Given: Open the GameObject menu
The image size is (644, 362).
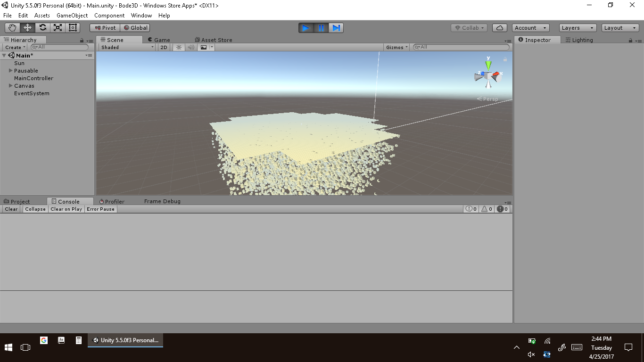Looking at the screenshot, I should pos(72,16).
